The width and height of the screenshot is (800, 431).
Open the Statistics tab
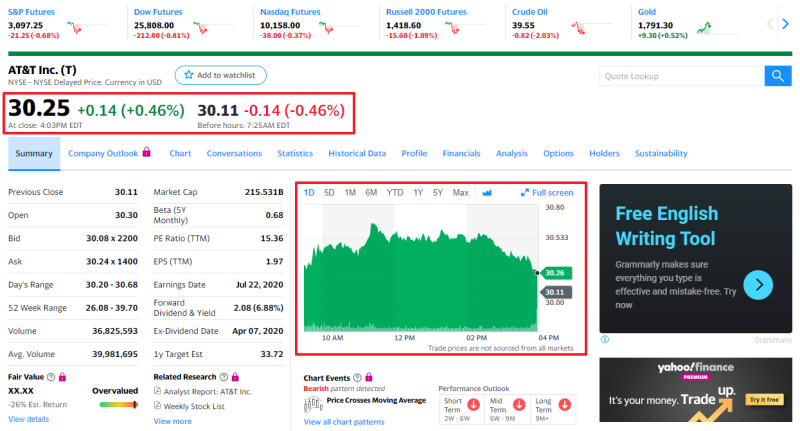pos(295,154)
